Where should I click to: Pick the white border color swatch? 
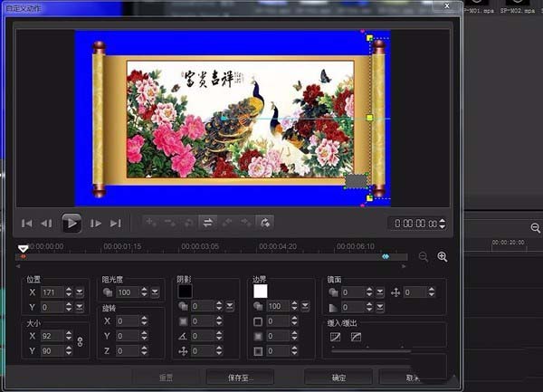coord(261,292)
